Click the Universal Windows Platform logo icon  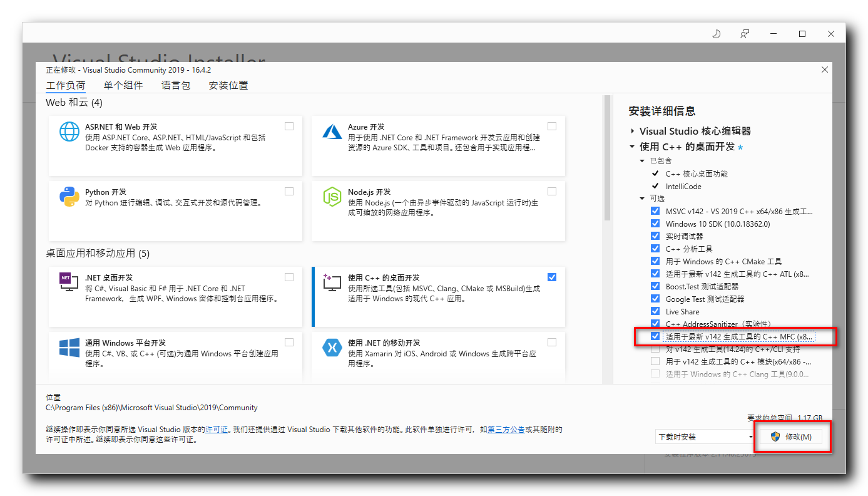click(69, 348)
